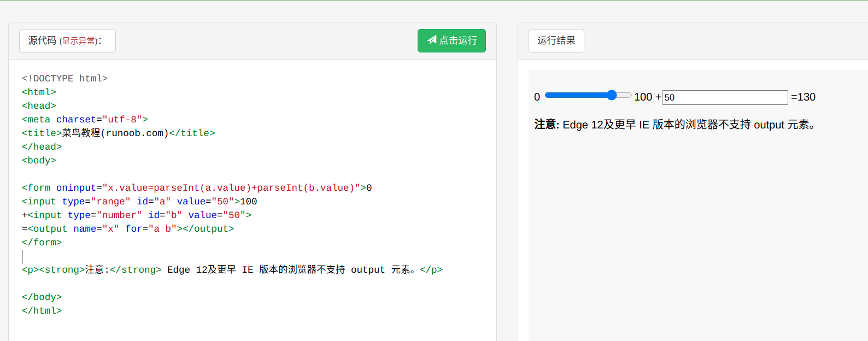Screen dimensions: 868x341
Task: Place cursor on the meta charset line
Action: pyautogui.click(x=85, y=120)
